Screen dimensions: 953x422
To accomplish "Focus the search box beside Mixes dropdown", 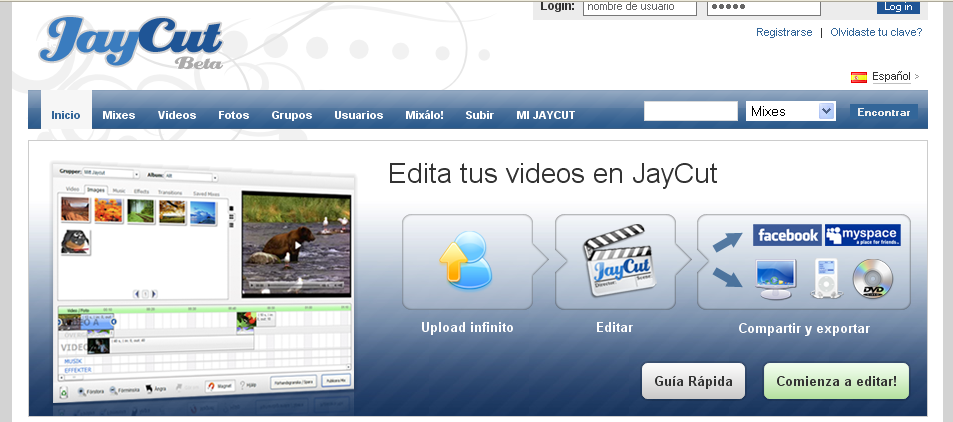I will click(x=690, y=111).
